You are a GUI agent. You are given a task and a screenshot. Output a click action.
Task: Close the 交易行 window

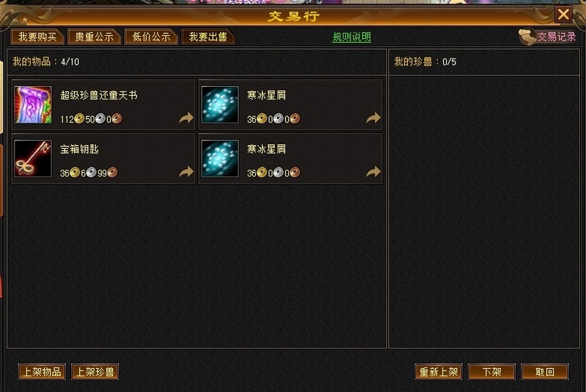[x=563, y=15]
